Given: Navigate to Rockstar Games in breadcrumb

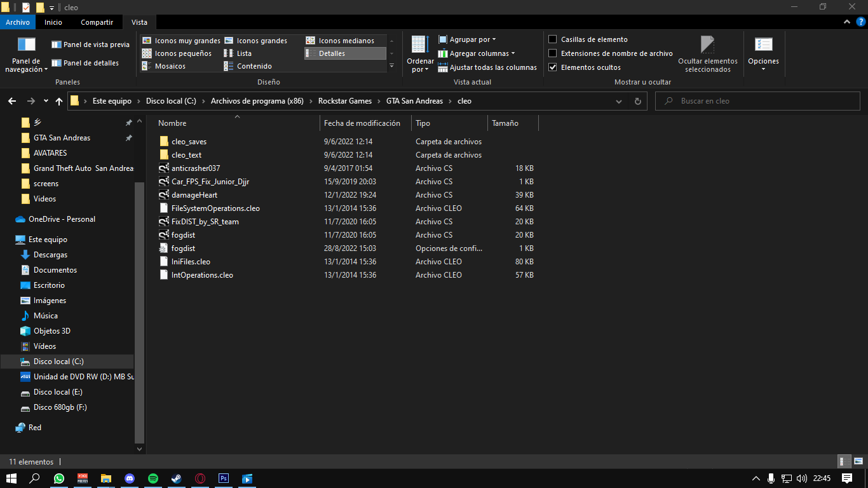Looking at the screenshot, I should point(345,101).
